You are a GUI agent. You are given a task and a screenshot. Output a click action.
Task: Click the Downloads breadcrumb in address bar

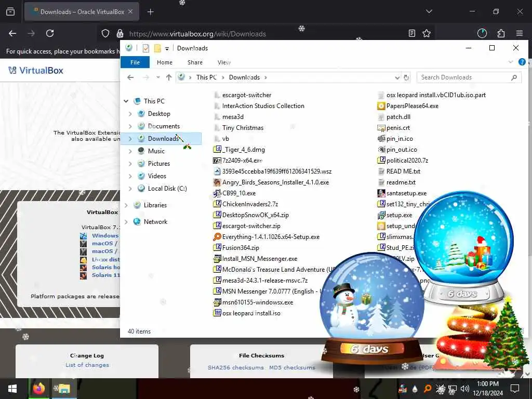244,77
